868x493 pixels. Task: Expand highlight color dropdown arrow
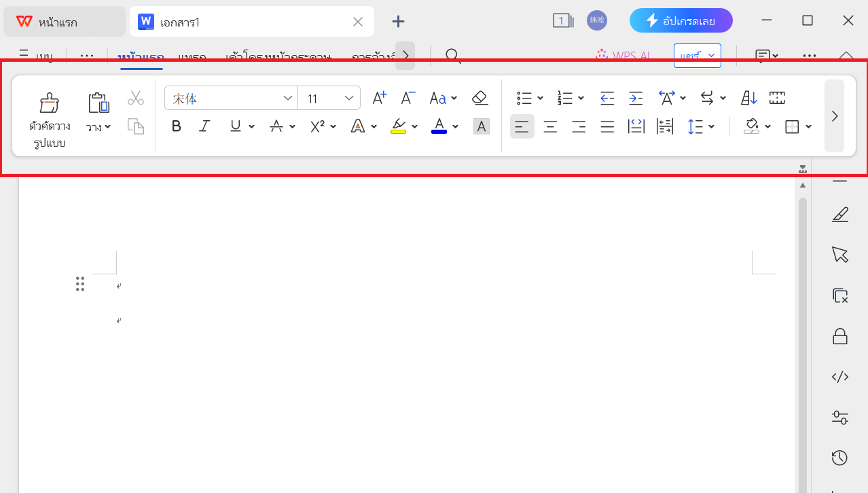click(414, 126)
